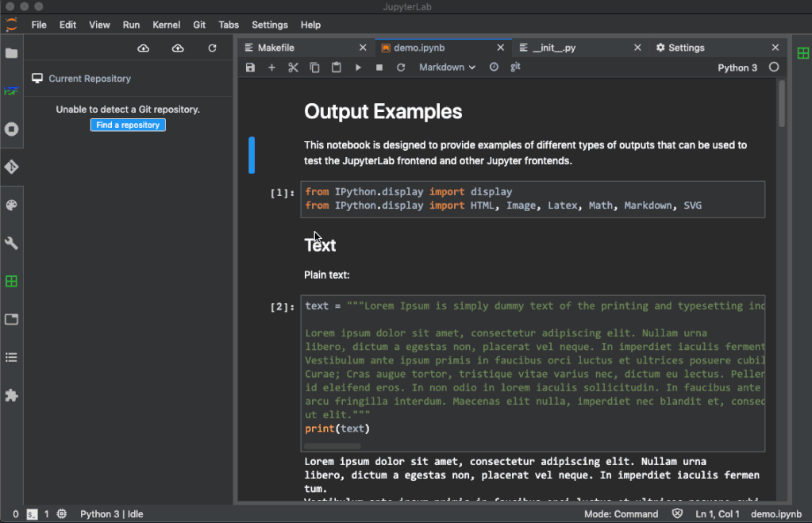Viewport: 812px width, 523px height.
Task: Push commits using the cloud upload icon
Action: [178, 48]
